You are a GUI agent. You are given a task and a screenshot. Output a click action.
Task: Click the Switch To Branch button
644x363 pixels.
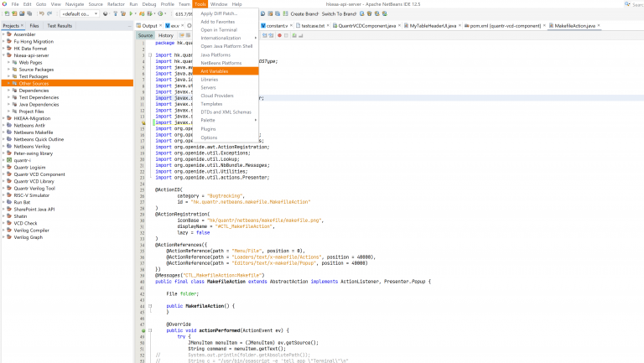pos(339,13)
